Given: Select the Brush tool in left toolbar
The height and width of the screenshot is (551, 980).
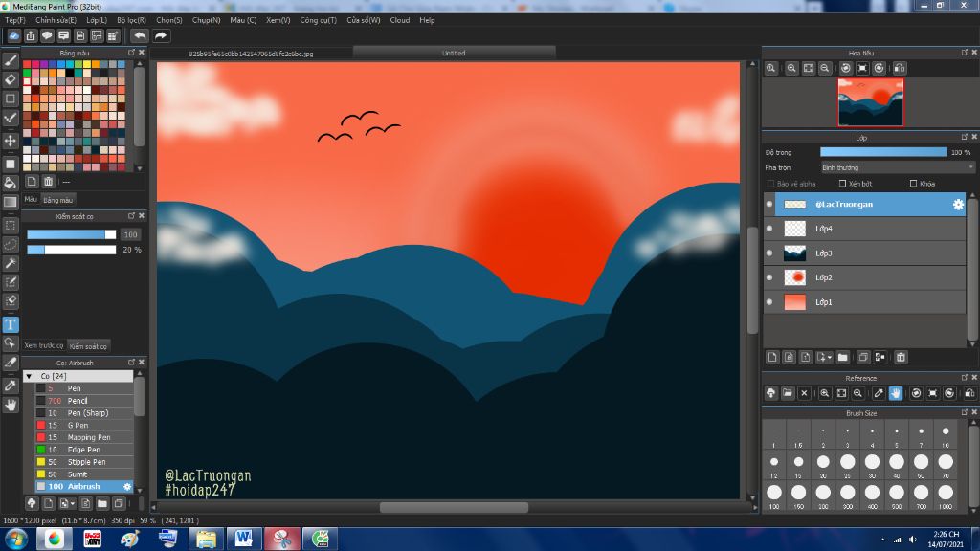Looking at the screenshot, I should click(10, 60).
